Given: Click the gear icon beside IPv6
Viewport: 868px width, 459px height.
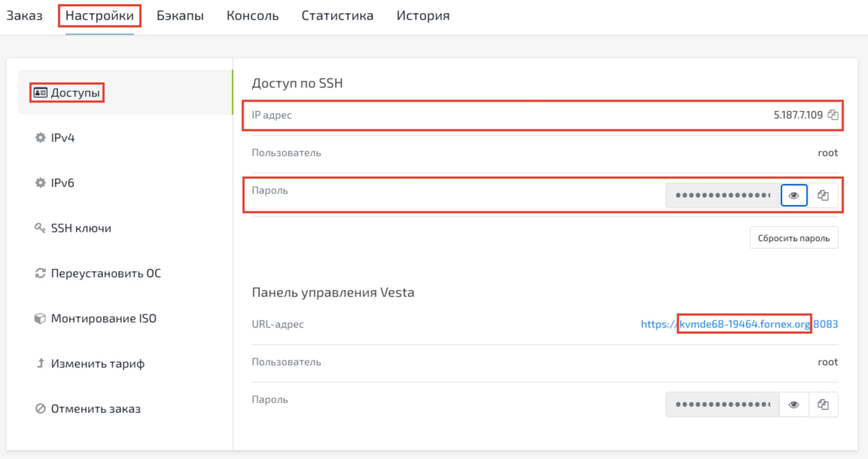Looking at the screenshot, I should point(40,183).
